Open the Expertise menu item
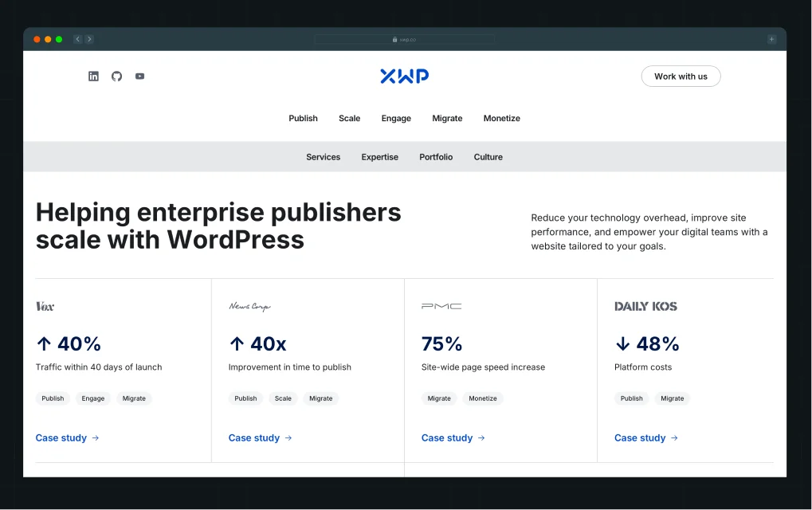812x510 pixels. [x=379, y=157]
